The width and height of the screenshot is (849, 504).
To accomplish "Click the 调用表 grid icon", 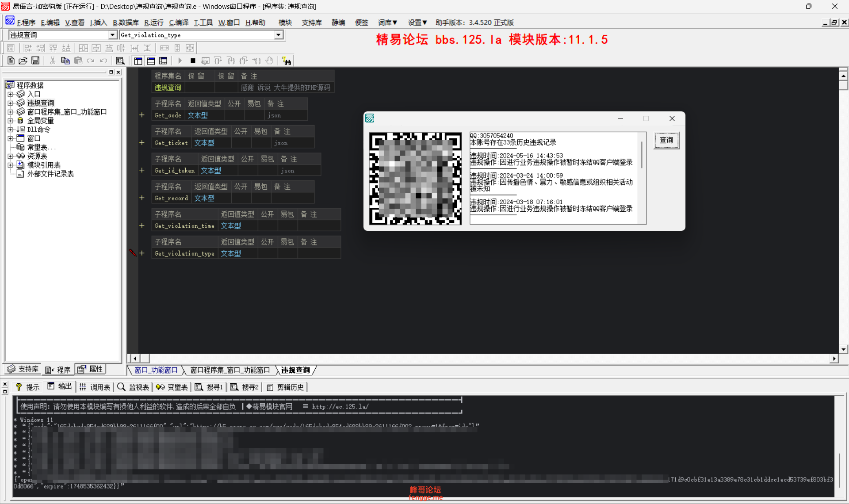I will 83,387.
